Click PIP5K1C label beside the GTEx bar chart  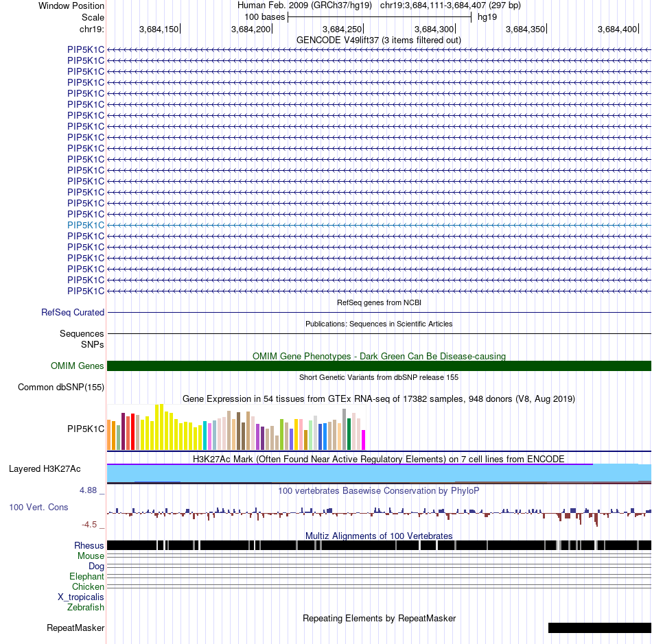click(x=86, y=429)
